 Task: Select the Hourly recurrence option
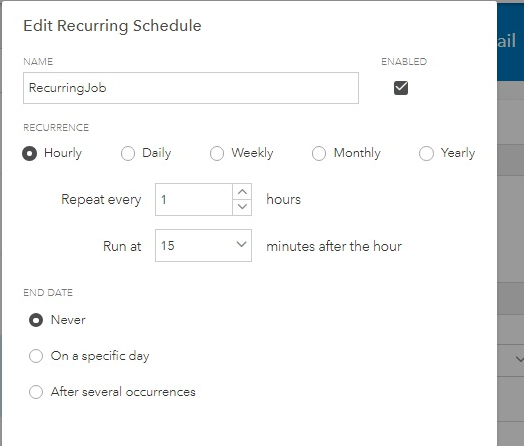tap(29, 153)
